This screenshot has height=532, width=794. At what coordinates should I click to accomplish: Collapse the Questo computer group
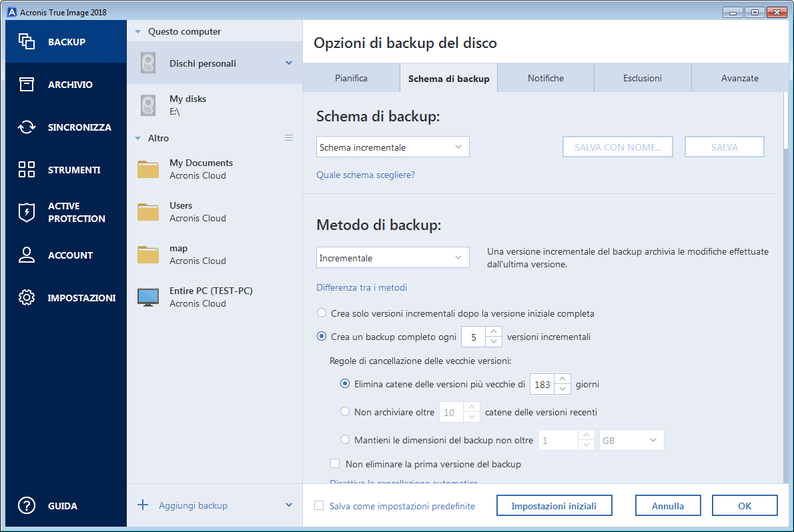tap(137, 32)
